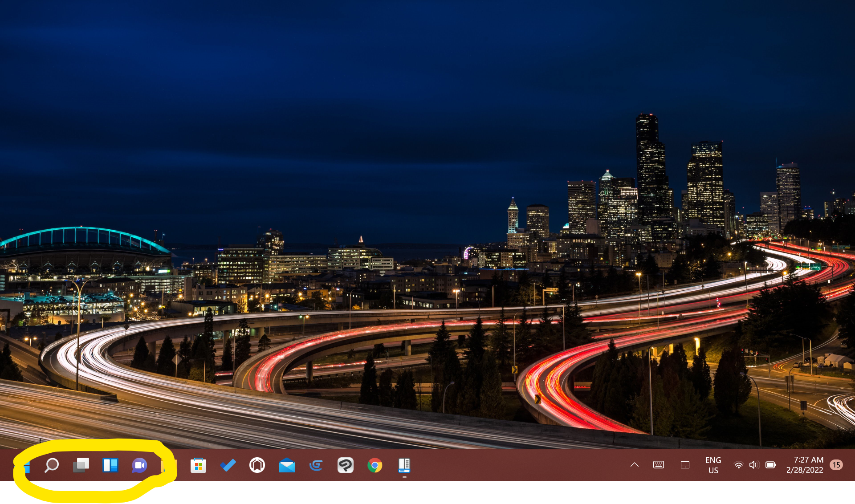Open the Microsoft Store app
This screenshot has height=504, width=855.
198,465
